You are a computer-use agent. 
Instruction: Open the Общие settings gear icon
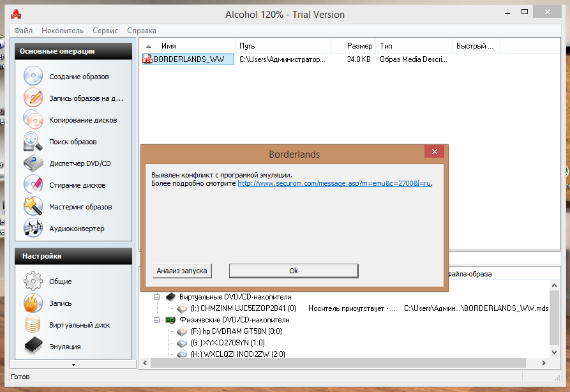[33, 281]
